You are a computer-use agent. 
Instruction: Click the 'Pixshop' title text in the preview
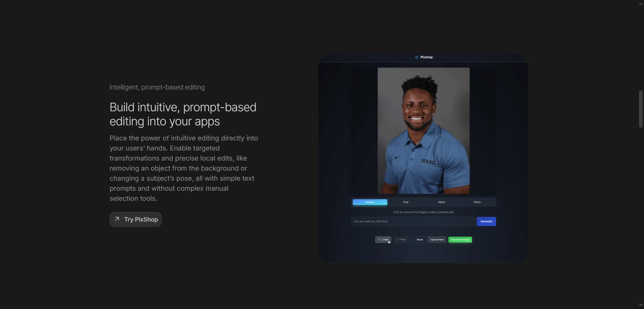pyautogui.click(x=427, y=57)
